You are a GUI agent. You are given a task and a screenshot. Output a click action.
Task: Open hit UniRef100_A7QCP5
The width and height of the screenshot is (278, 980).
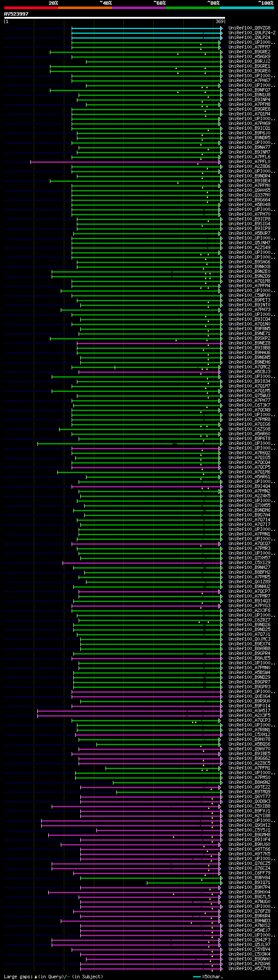click(x=249, y=467)
